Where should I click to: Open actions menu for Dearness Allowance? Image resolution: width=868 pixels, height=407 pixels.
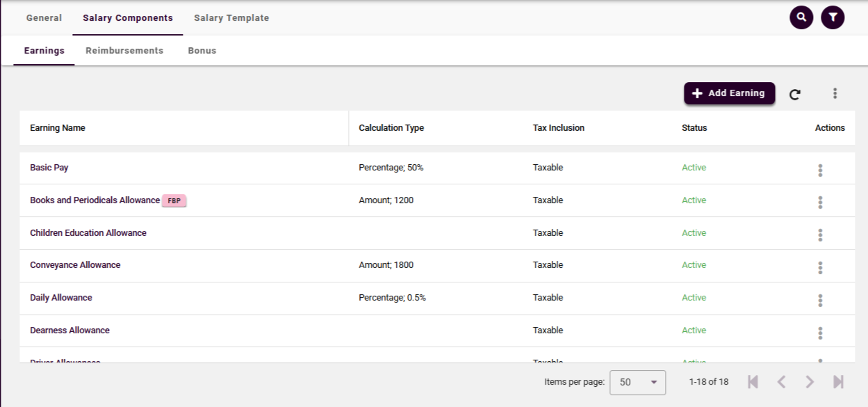pos(820,333)
